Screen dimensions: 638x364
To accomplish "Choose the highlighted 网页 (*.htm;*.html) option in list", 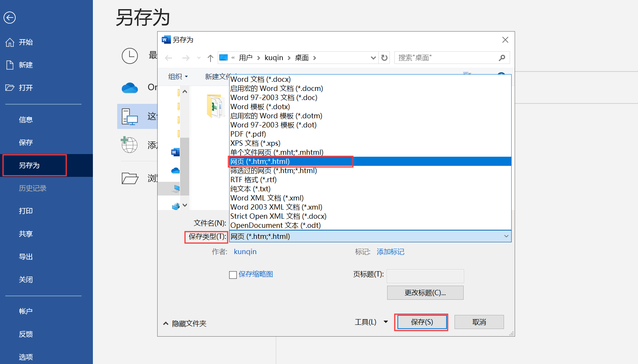I will [x=370, y=161].
